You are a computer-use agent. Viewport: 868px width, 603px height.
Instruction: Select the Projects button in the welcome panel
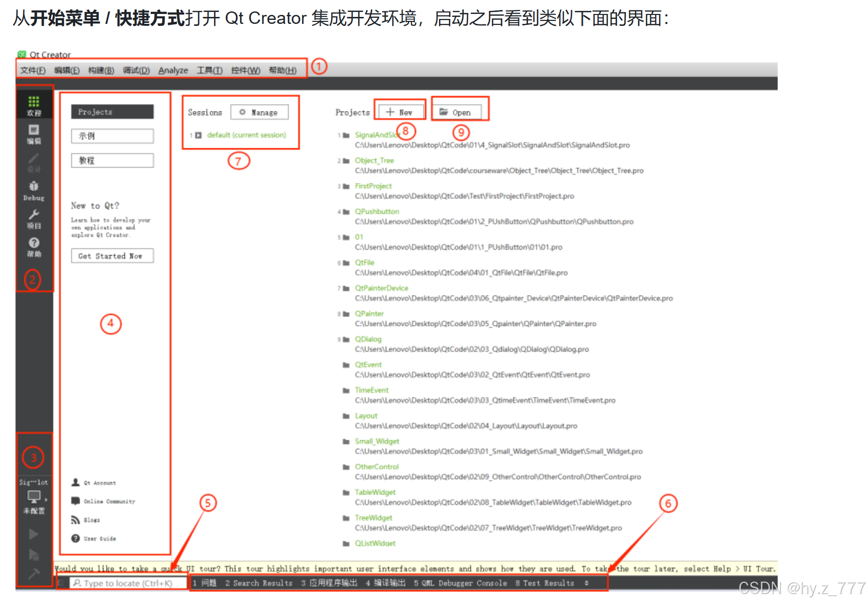click(112, 112)
